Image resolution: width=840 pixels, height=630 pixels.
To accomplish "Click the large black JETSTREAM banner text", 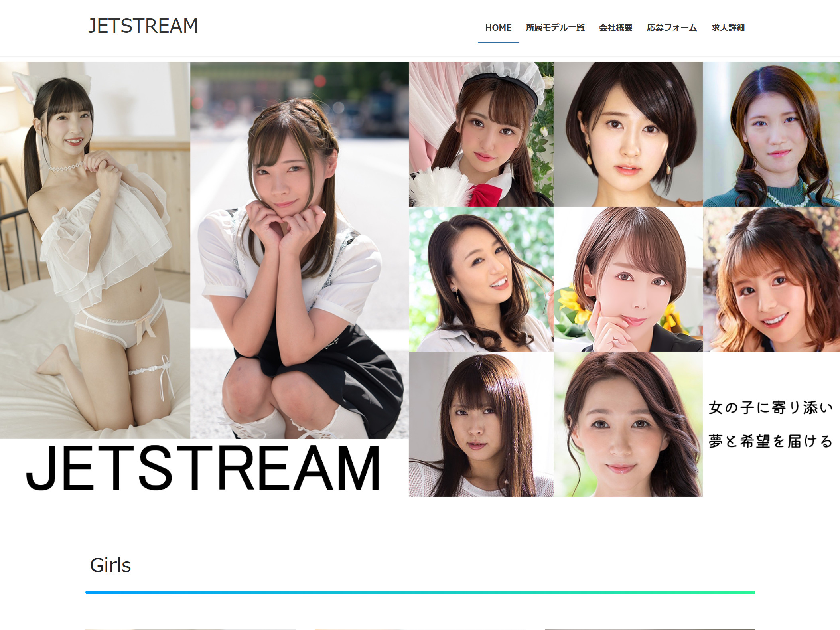I will coord(203,468).
